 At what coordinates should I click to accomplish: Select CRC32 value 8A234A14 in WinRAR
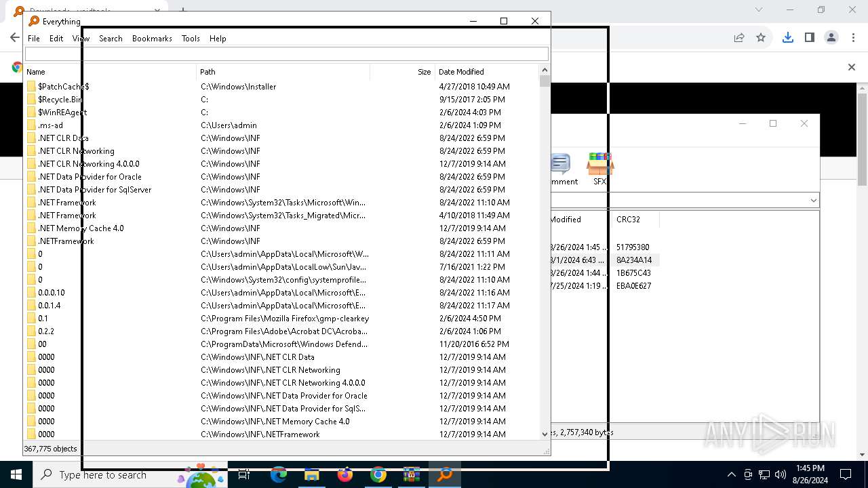(x=634, y=260)
